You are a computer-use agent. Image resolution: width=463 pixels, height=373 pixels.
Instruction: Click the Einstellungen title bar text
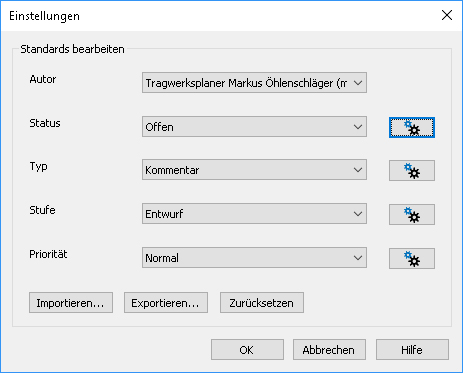click(x=44, y=16)
